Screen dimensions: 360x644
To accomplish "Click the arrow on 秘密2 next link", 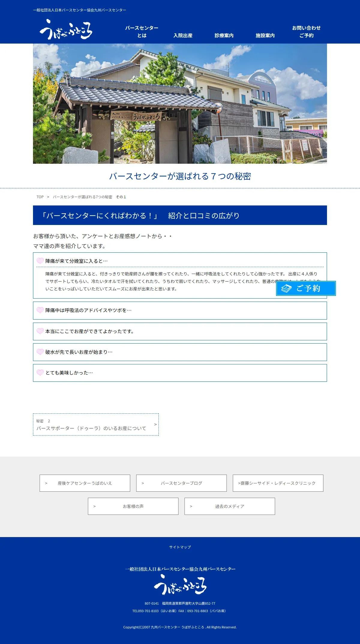I will (x=155, y=424).
